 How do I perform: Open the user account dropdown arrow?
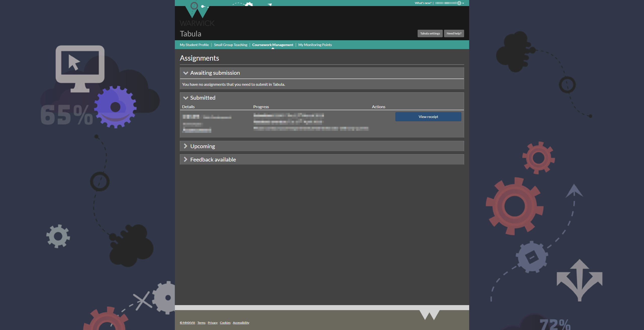pos(463,3)
